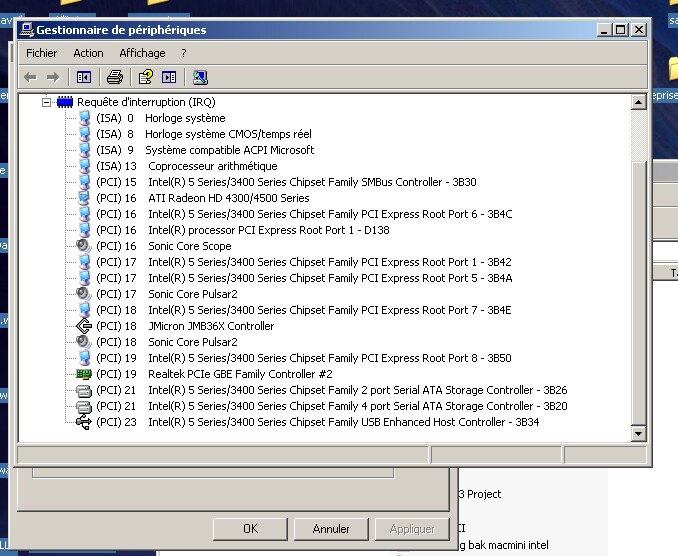Click JMicron JMB36X controller icon
678x556 pixels.
click(x=83, y=326)
